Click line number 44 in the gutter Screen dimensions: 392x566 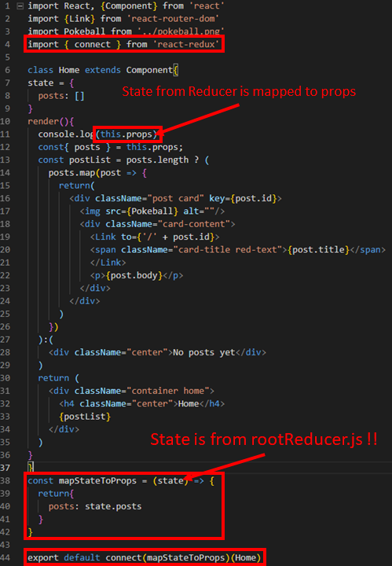point(5,557)
